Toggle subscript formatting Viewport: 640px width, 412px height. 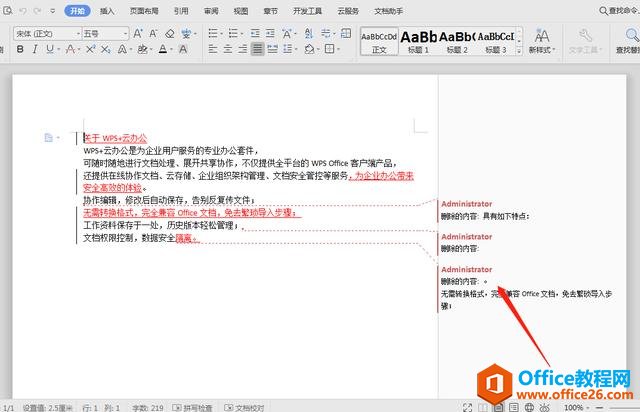pyautogui.click(x=106, y=49)
